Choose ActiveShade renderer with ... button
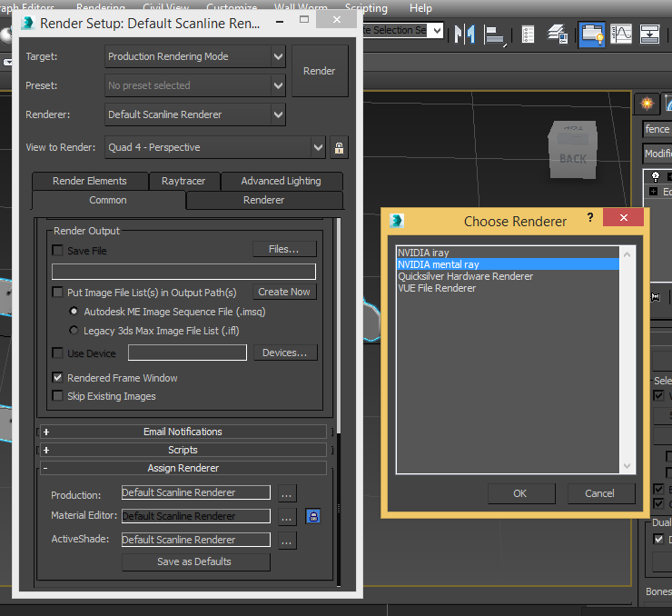 287,540
